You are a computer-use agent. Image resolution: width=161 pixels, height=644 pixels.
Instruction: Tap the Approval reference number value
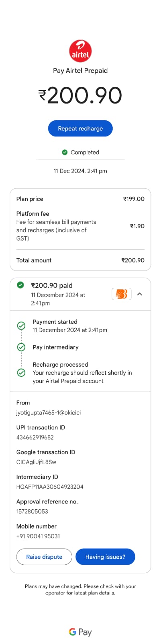(x=32, y=511)
